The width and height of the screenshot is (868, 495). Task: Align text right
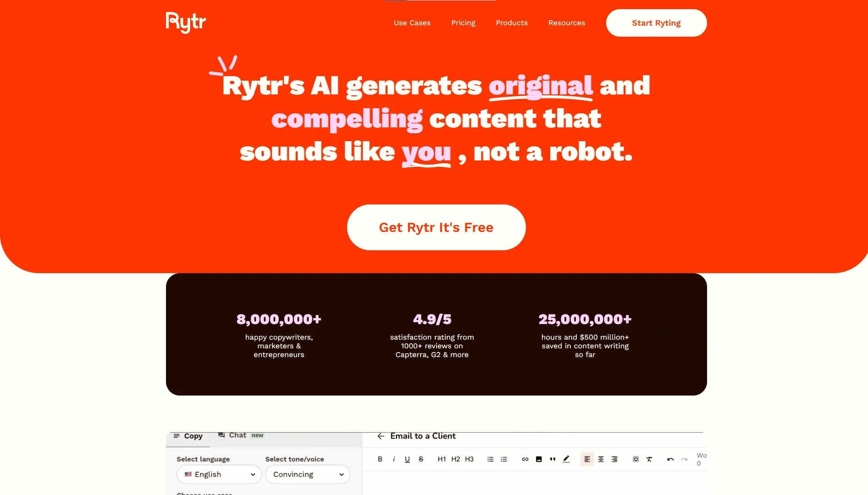click(x=614, y=459)
